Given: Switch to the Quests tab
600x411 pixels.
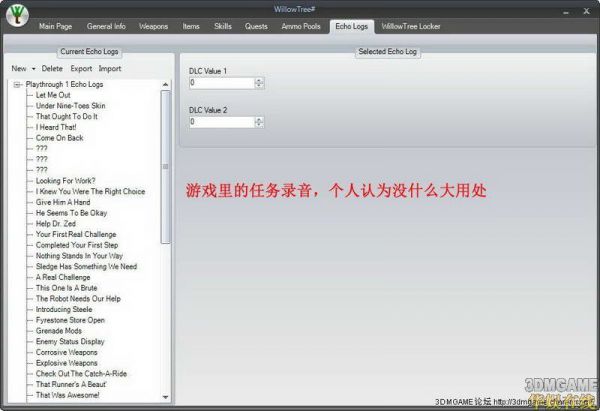Looking at the screenshot, I should pyautogui.click(x=256, y=26).
